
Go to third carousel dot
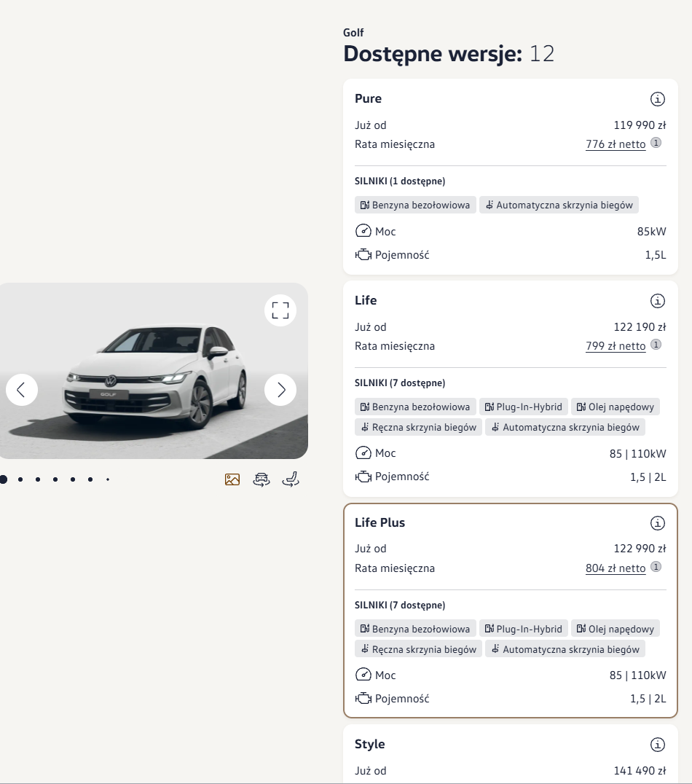coord(38,479)
